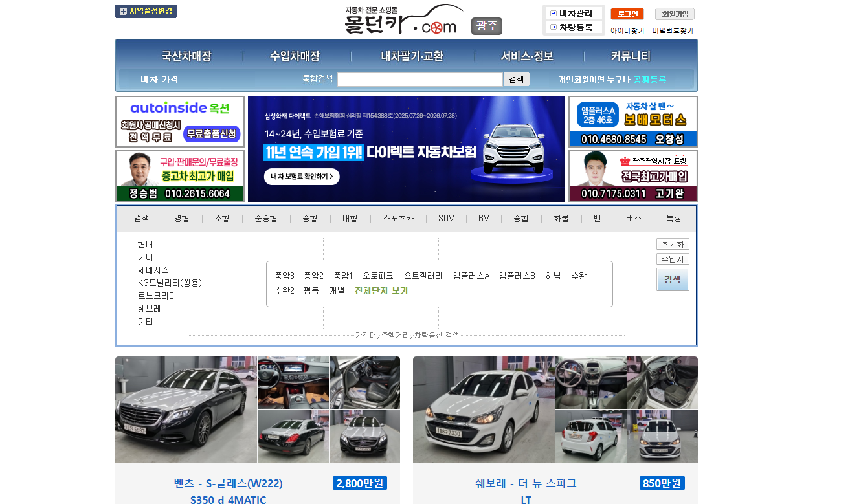Image resolution: width=850 pixels, height=504 pixels.
Task: Select the 하남 complex
Action: pos(553,276)
